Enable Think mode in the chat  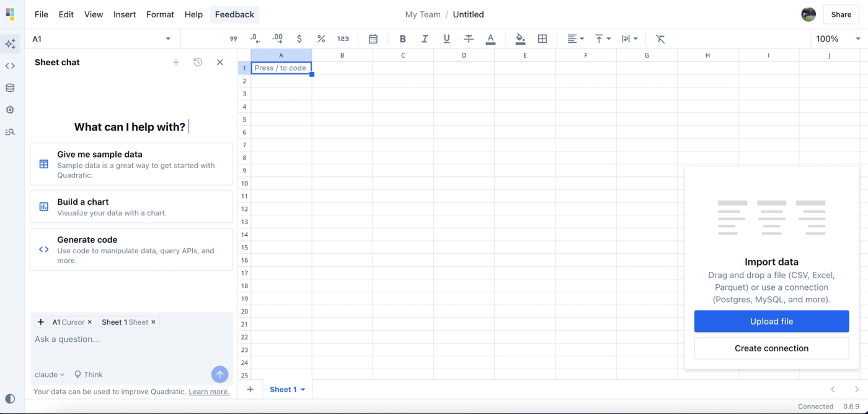coord(88,374)
